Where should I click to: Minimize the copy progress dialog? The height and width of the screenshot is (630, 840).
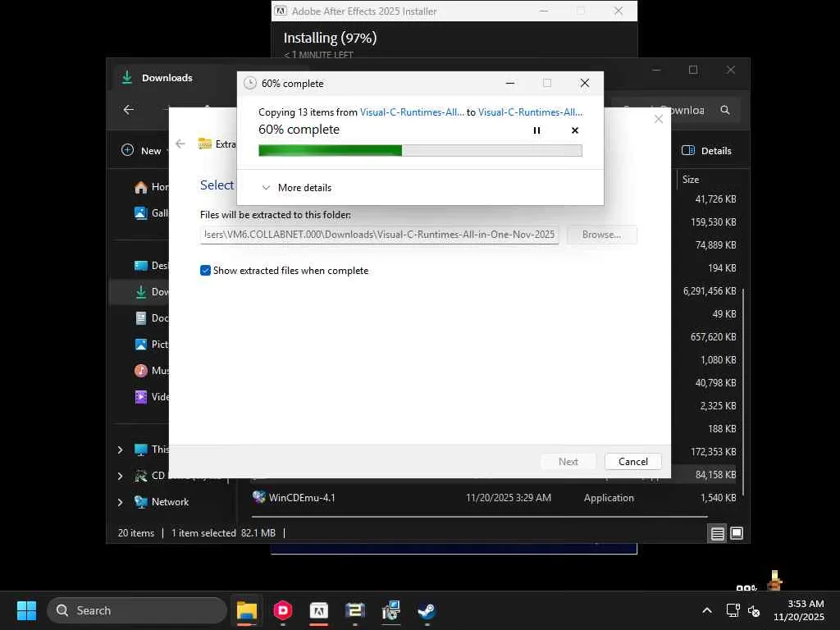click(510, 83)
